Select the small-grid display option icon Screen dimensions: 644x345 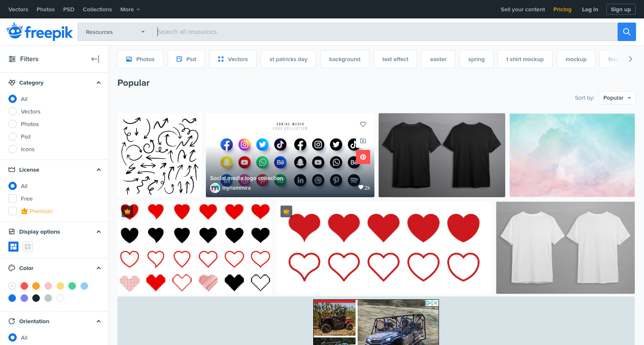[28, 247]
